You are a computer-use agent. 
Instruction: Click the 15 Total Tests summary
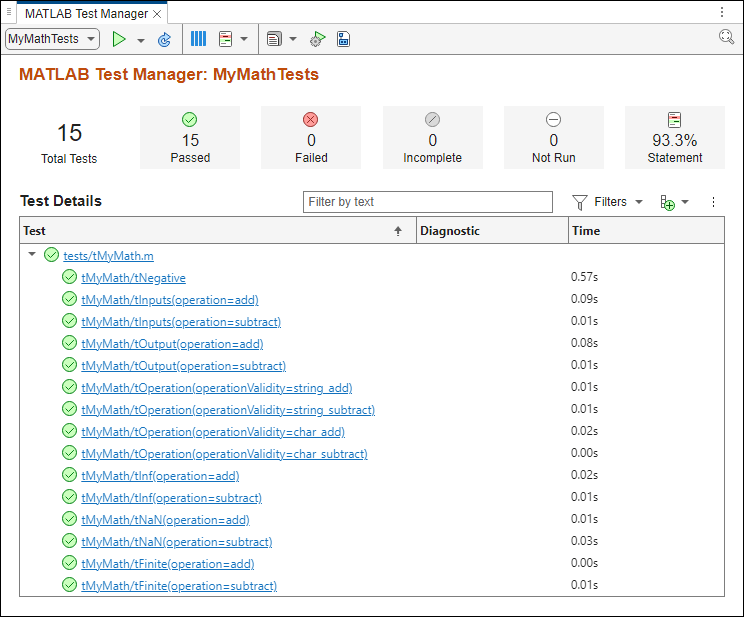69,143
